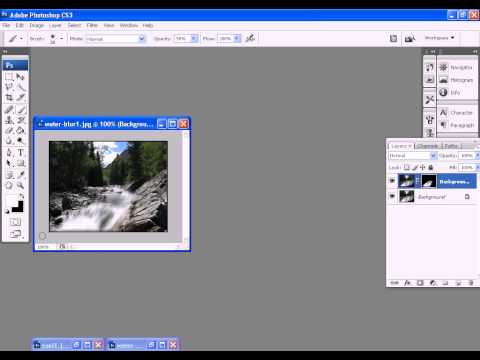Switch to the Channels tab

click(428, 146)
